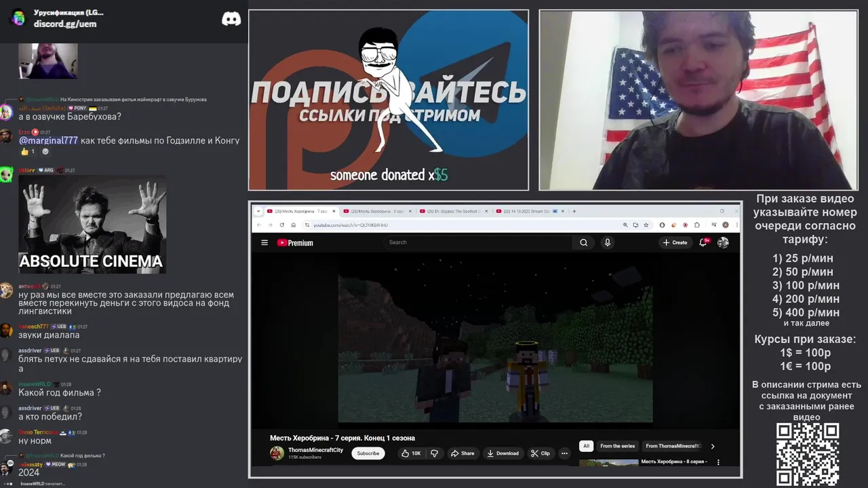This screenshot has width=868, height=488.
Task: Close the first Месть Херобрина tab
Action: pyautogui.click(x=334, y=211)
